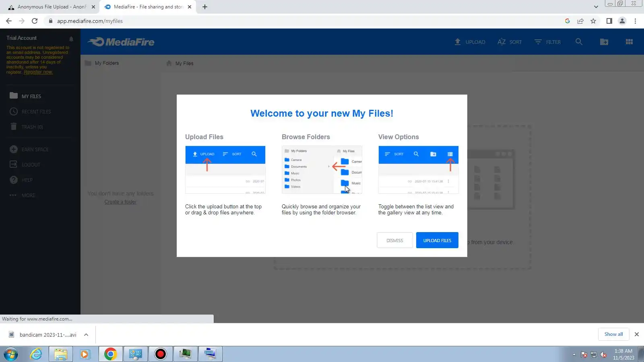644x362 pixels.
Task: Click the notification bell icon
Action: point(71,39)
